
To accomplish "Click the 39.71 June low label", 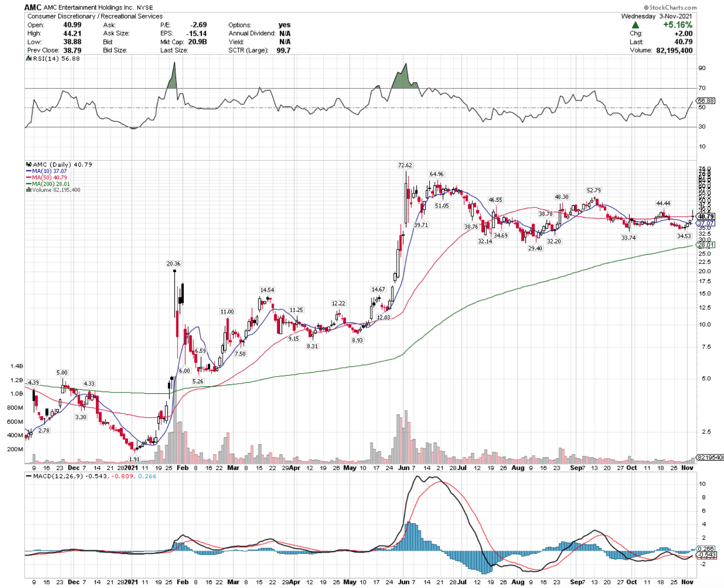I will point(421,225).
